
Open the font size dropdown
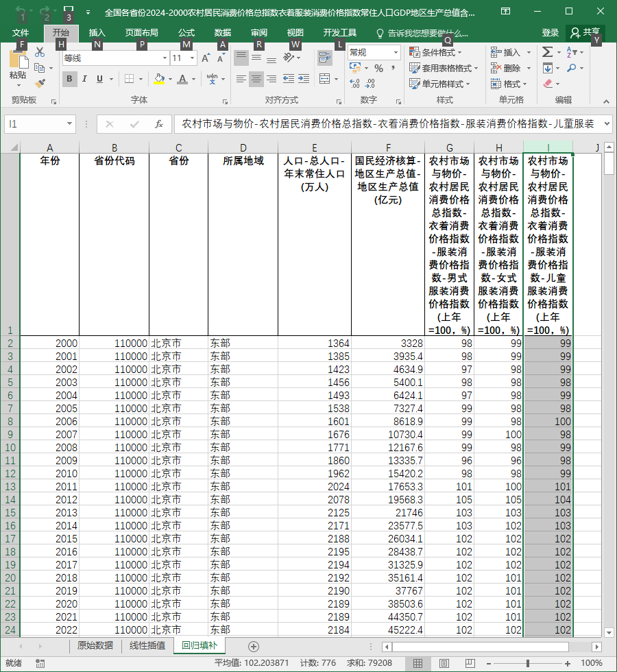tap(192, 58)
